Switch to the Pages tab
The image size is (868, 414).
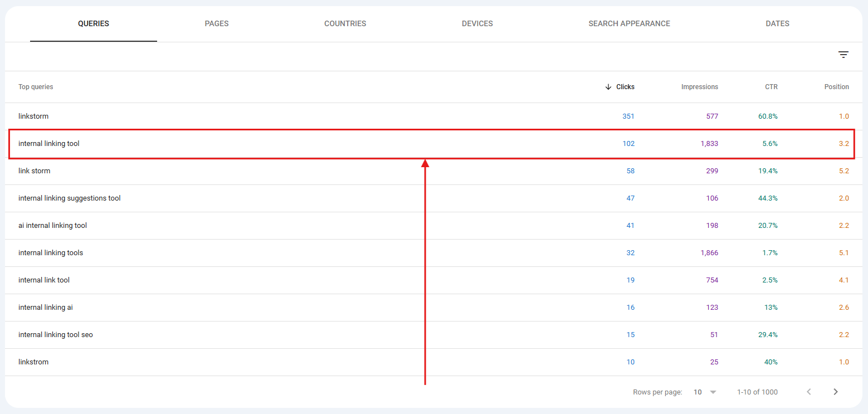tap(217, 24)
